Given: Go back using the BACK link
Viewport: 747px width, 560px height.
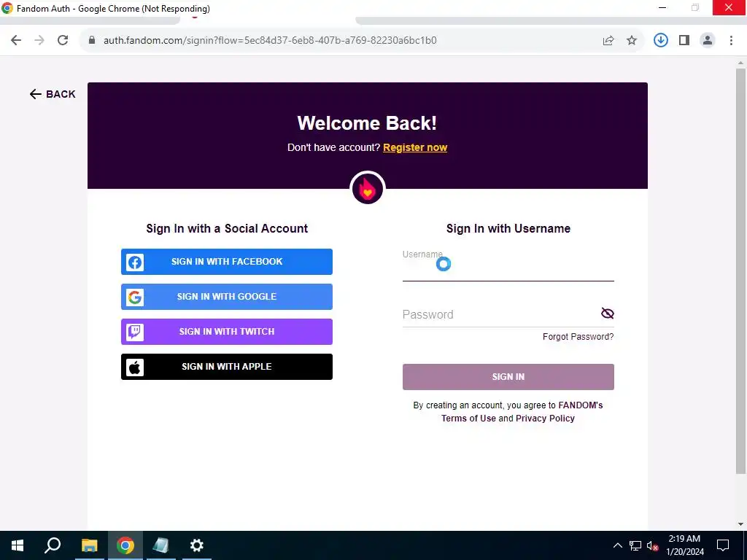Looking at the screenshot, I should pos(53,94).
